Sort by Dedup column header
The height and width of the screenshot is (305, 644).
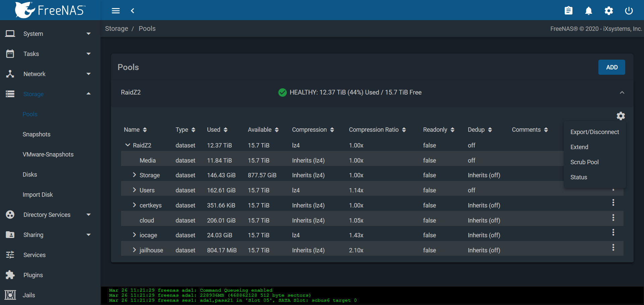pos(480,130)
